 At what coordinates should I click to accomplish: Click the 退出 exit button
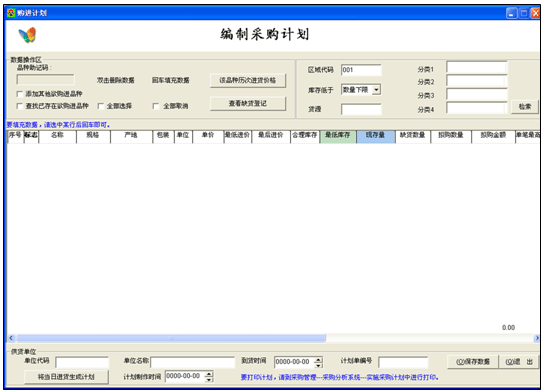tap(519, 362)
